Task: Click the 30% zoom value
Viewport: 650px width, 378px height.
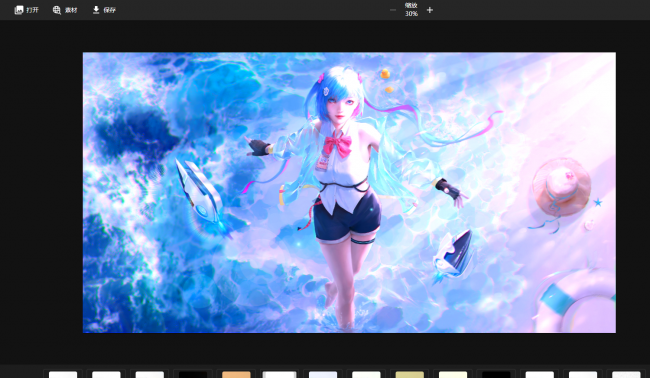Action: [411, 14]
